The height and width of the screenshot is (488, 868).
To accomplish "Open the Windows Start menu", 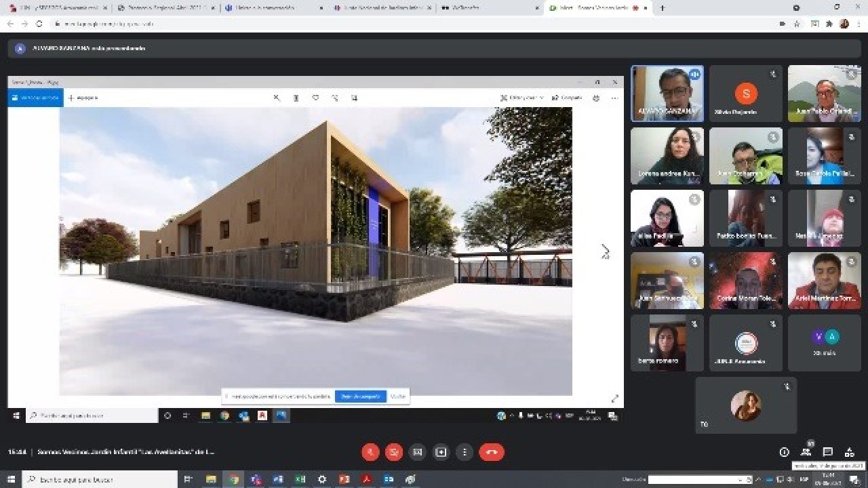I will [x=11, y=479].
